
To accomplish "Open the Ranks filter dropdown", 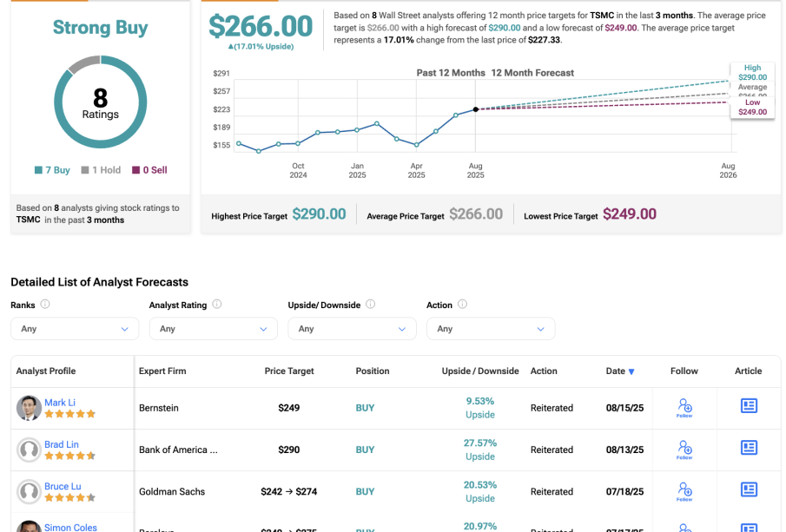I will click(x=75, y=329).
